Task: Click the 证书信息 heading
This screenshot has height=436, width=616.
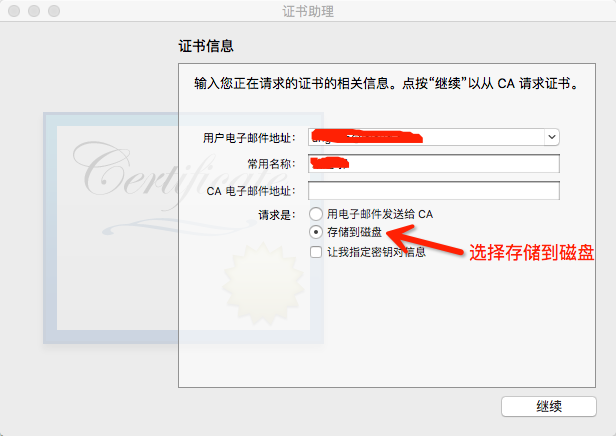Action: coord(206,46)
